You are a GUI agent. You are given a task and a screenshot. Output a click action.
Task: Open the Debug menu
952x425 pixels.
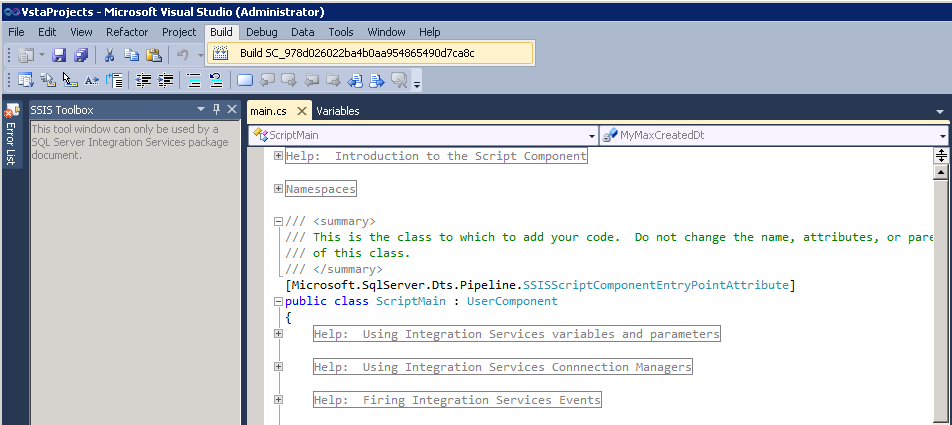tap(261, 32)
